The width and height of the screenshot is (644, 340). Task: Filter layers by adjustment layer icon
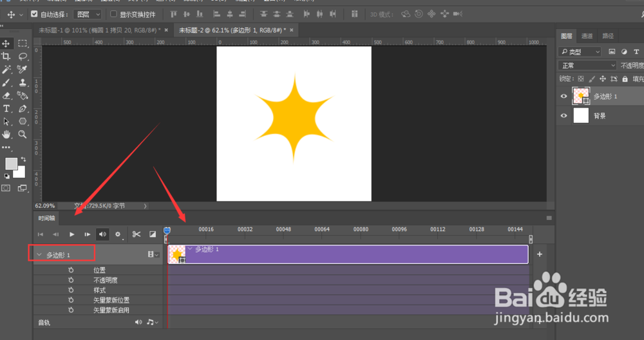click(x=624, y=52)
